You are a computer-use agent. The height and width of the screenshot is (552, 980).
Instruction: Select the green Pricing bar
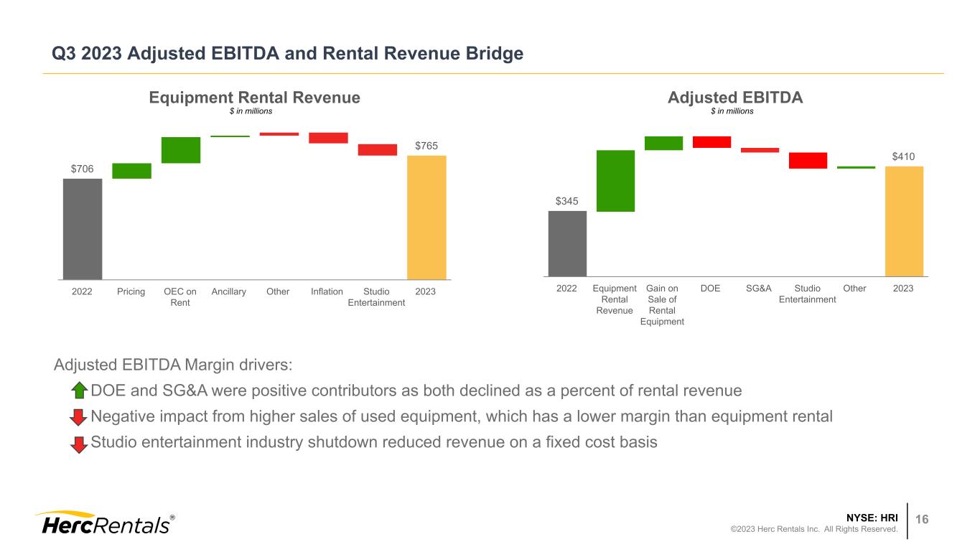coord(131,171)
